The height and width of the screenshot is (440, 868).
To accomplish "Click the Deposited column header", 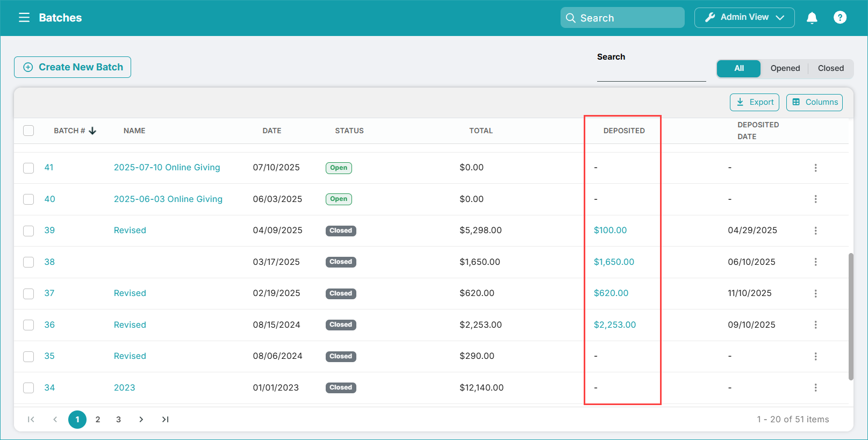I will (624, 131).
